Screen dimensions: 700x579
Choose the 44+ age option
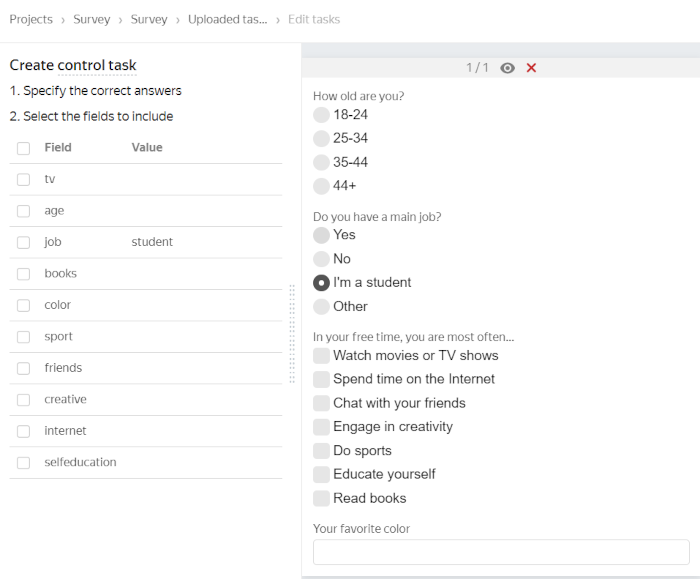pos(321,186)
